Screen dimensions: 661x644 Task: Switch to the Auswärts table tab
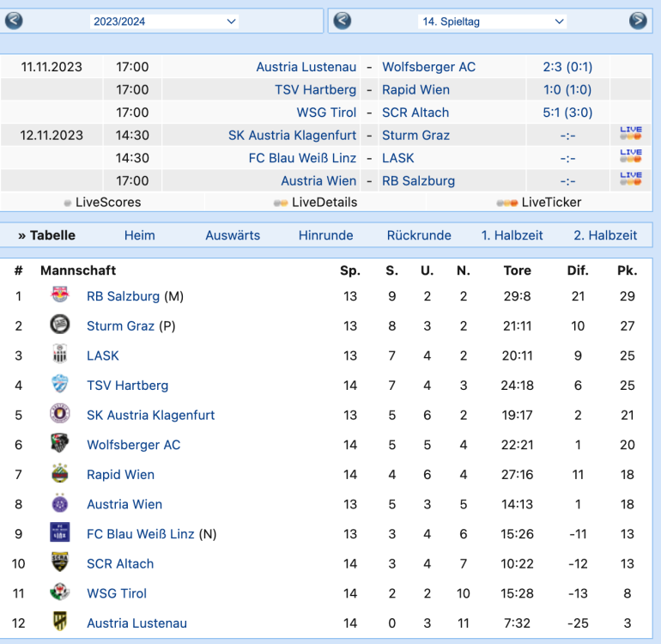coord(233,235)
